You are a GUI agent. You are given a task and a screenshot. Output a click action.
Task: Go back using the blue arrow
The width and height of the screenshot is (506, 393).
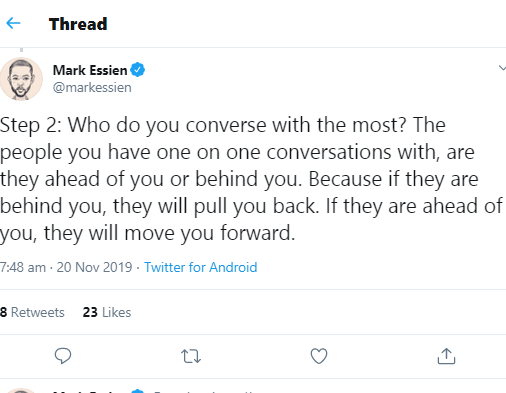coord(13,23)
